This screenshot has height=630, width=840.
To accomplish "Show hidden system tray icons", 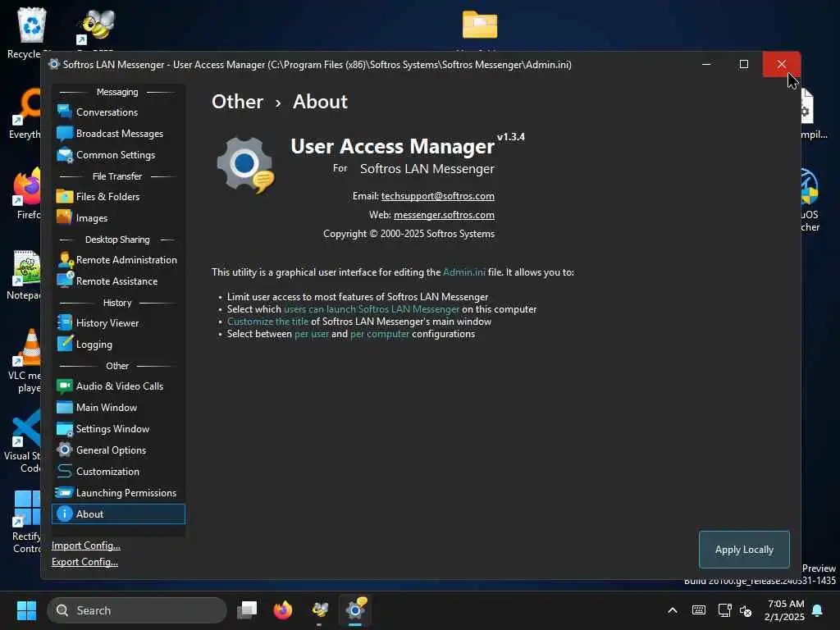I will pos(673,610).
